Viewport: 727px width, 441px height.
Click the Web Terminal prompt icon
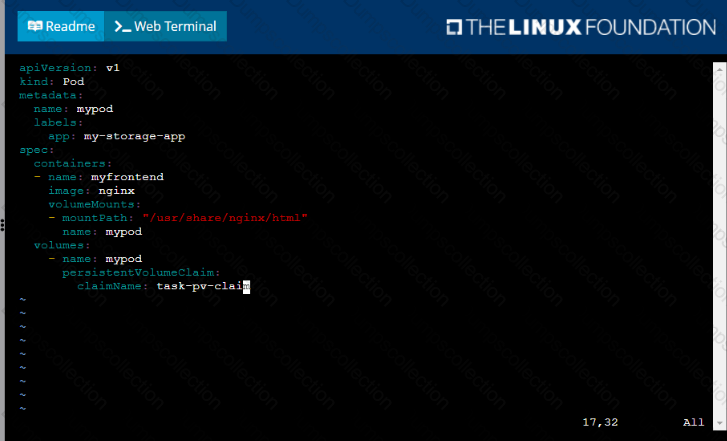pyautogui.click(x=122, y=26)
